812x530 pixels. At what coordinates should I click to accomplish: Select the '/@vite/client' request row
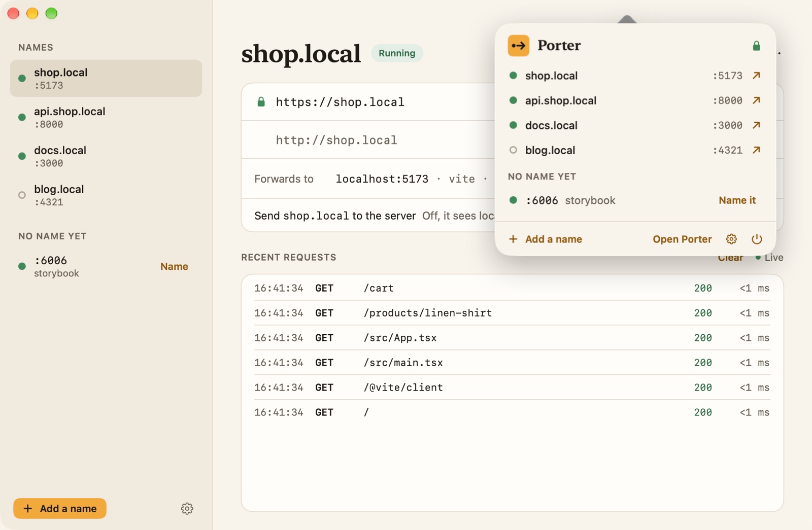[x=512, y=387]
